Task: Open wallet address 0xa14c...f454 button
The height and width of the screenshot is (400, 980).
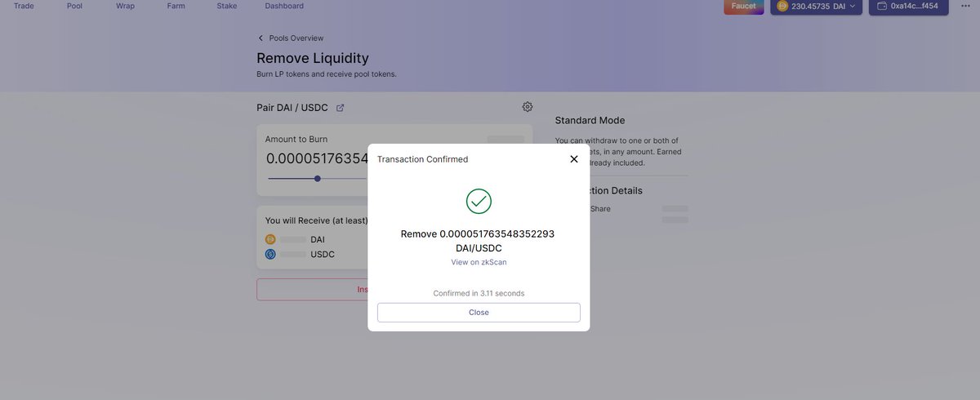Action: click(x=908, y=7)
